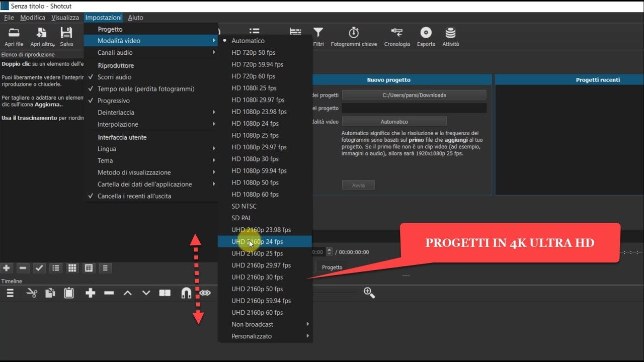Click the player timecode spinner arrows
Image resolution: width=644 pixels, height=362 pixels.
tap(329, 252)
